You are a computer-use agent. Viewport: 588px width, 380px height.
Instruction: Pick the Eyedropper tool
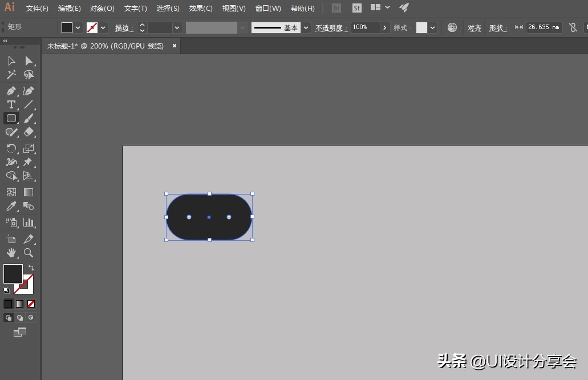(x=11, y=206)
